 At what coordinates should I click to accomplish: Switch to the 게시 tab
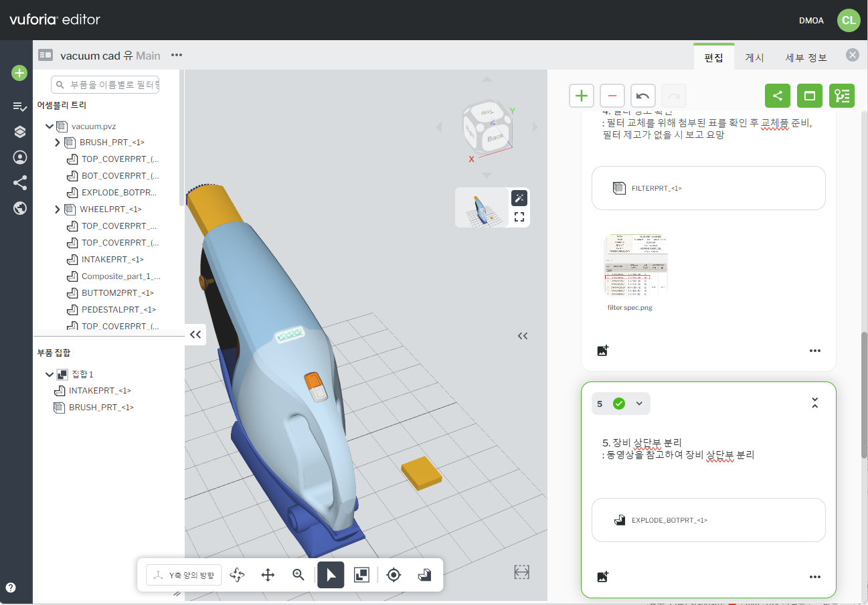754,58
